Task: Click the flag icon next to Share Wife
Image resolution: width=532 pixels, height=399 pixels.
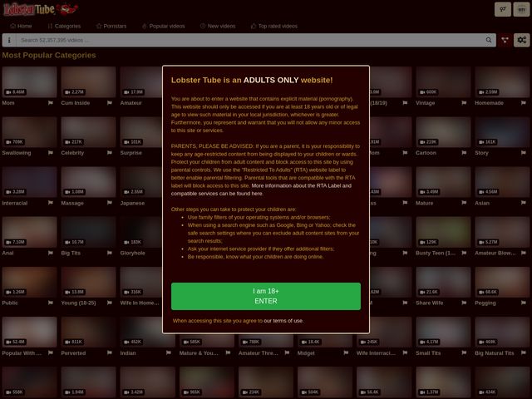Action: point(464,303)
